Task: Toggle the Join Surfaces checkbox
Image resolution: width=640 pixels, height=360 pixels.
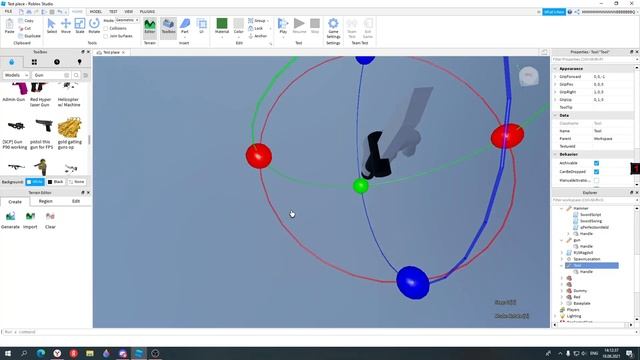Action: click(x=106, y=36)
